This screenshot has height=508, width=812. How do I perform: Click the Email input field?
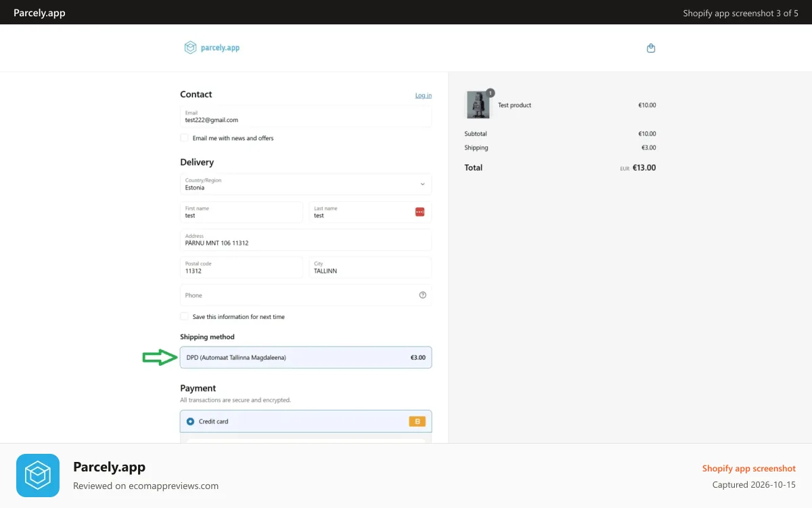(306, 117)
